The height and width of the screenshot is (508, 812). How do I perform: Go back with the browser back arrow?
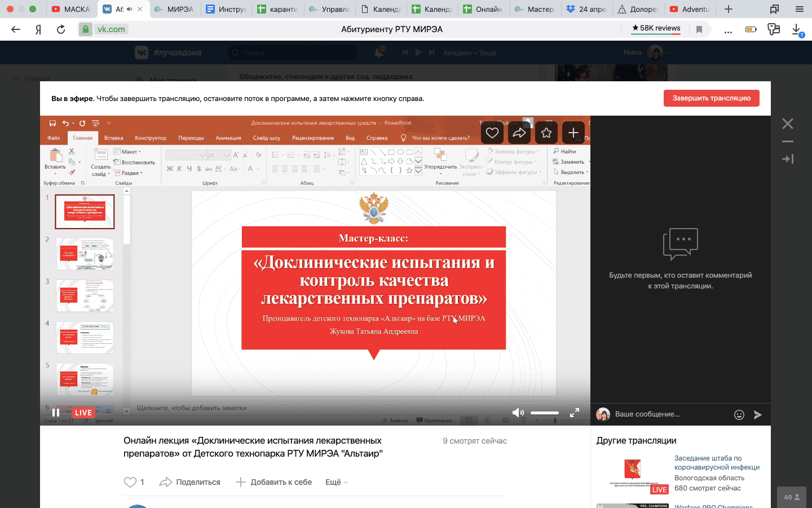pyautogui.click(x=16, y=29)
